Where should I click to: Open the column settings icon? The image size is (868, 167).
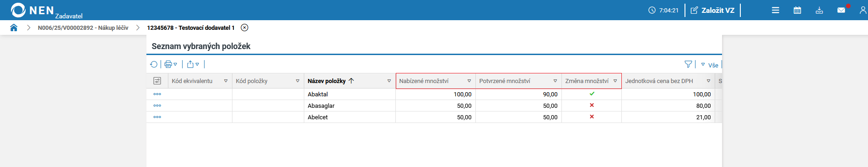(157, 81)
